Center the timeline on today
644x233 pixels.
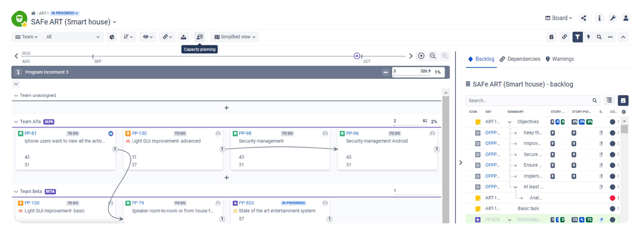421,56
